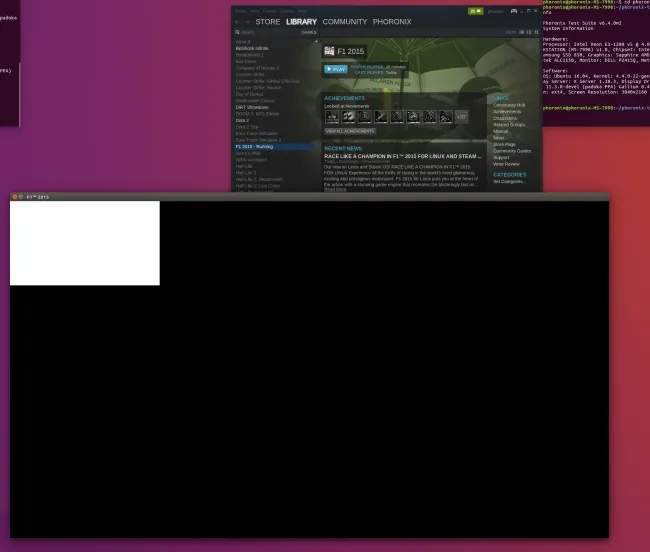
Task: Open the Related Groups link
Action: [x=509, y=125]
